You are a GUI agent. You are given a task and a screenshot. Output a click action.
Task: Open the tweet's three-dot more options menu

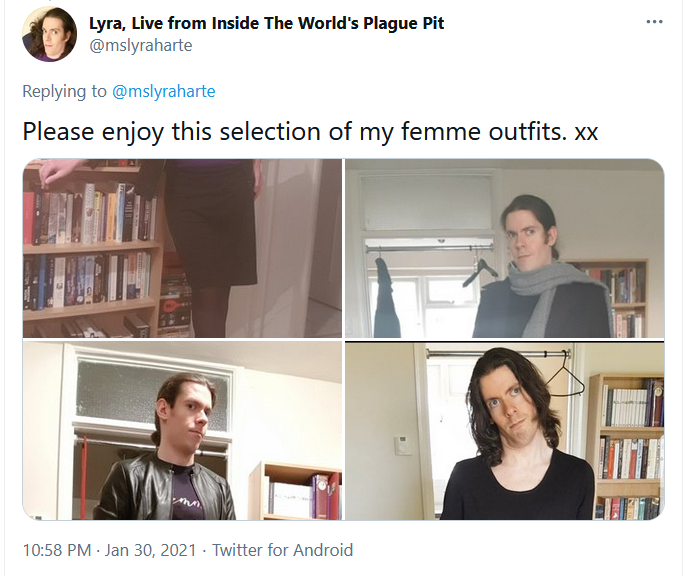[654, 22]
